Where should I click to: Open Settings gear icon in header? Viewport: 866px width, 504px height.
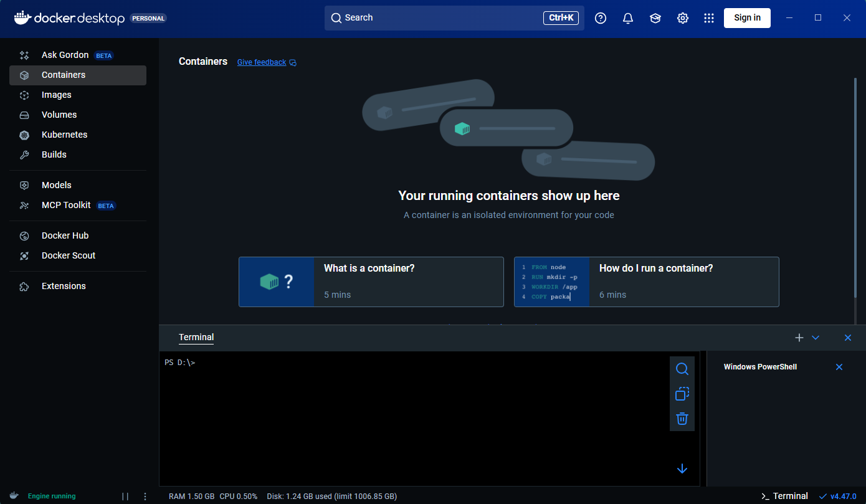[683, 18]
